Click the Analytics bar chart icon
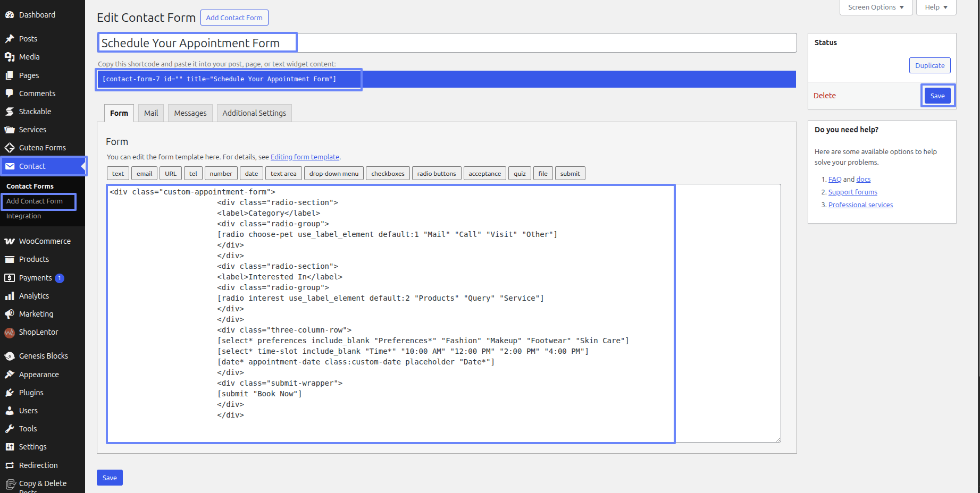Screen dimensions: 980x493 [10, 296]
